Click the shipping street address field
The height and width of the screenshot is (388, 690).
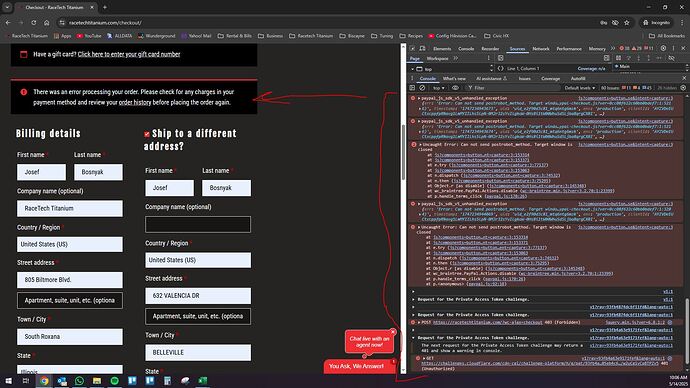point(198,296)
